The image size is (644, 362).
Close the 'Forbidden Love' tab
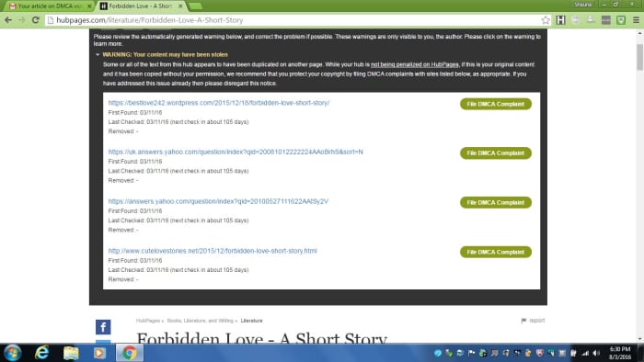180,6
